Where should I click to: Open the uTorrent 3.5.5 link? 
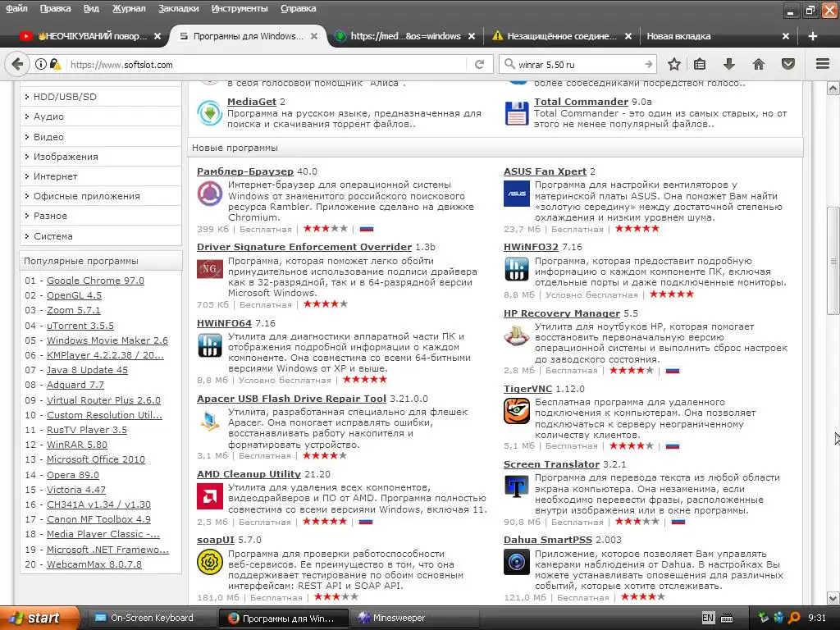tap(80, 326)
